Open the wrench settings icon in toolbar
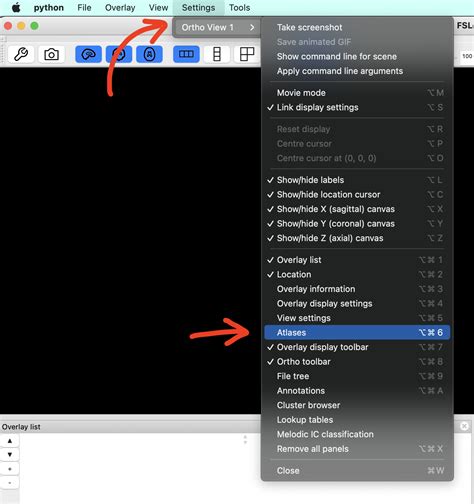 coord(21,54)
